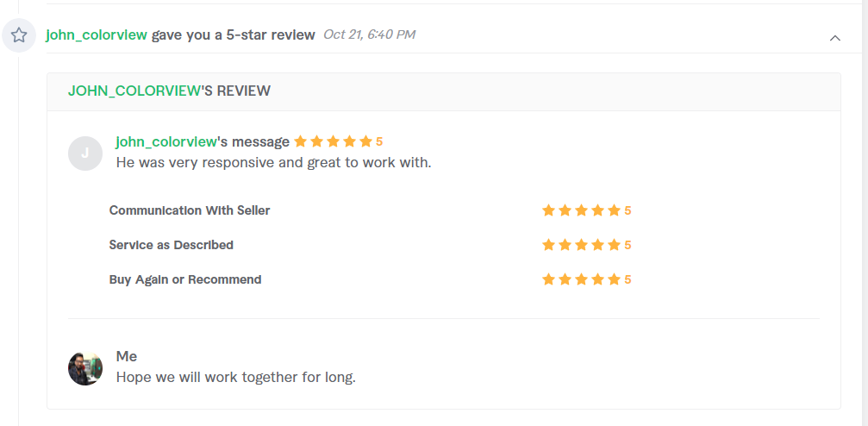Open john_colorview profile from the review notification
Viewport: 868px width, 426px height.
click(x=97, y=34)
